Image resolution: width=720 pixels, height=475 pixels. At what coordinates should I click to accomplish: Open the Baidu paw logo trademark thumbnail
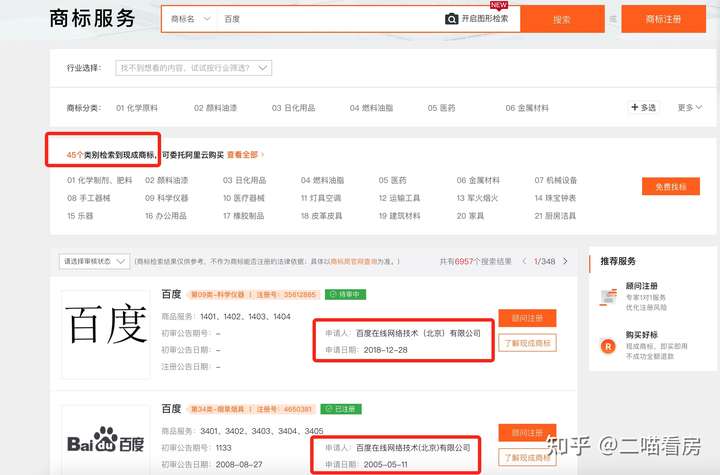click(x=106, y=440)
